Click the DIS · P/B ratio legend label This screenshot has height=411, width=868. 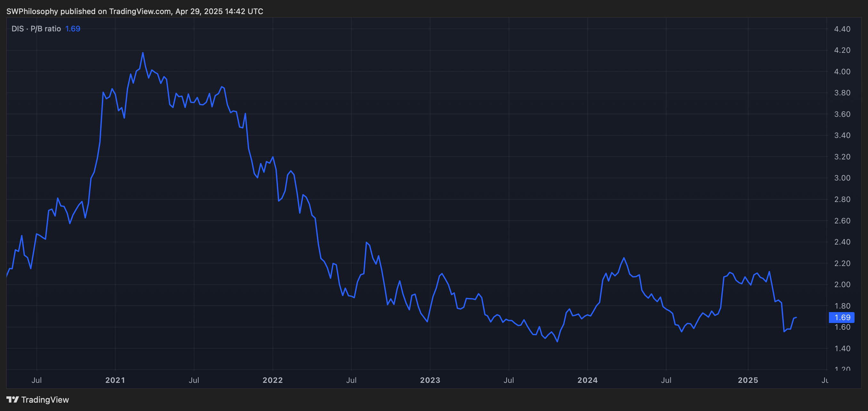pos(36,28)
